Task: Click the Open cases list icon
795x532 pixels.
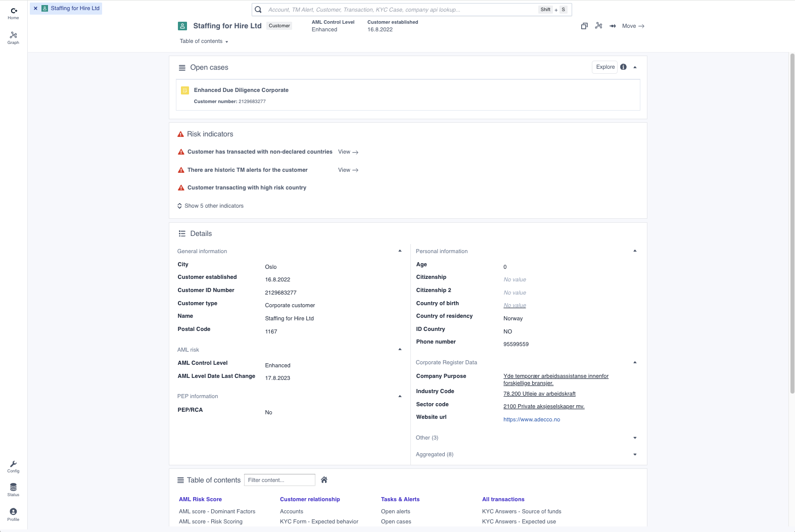Action: click(x=182, y=68)
